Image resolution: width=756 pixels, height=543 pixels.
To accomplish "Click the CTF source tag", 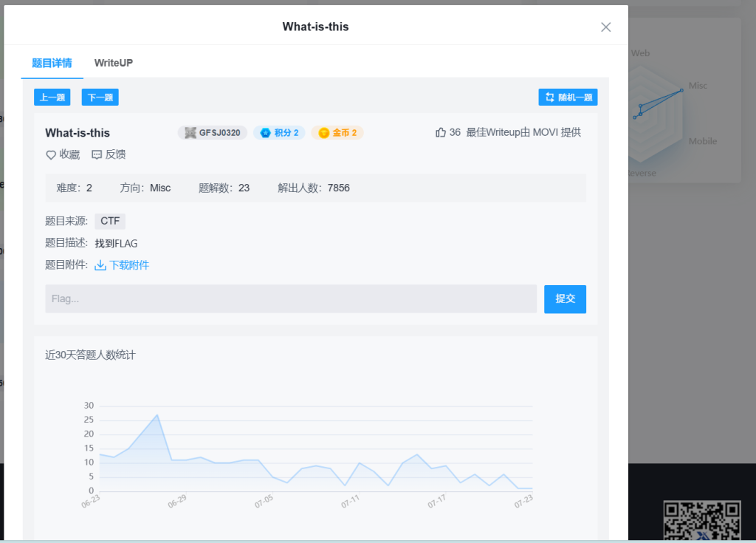I will point(110,221).
